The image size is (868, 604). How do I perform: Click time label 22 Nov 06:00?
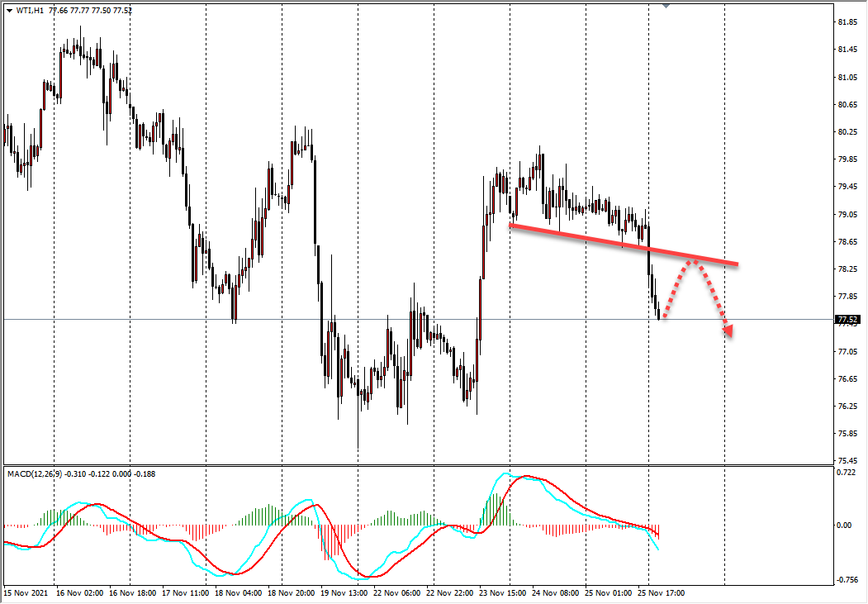[397, 593]
